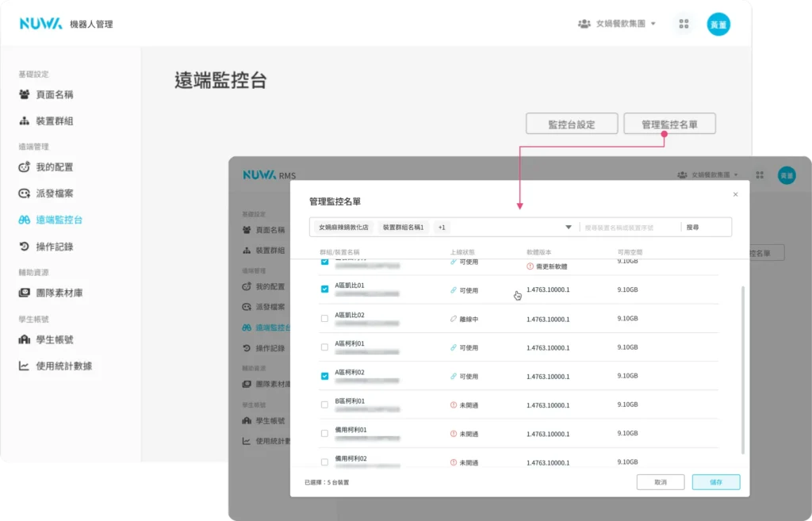812x521 pixels.
Task: Open 操作記錄 in the sidebar menu
Action: pyautogui.click(x=54, y=247)
